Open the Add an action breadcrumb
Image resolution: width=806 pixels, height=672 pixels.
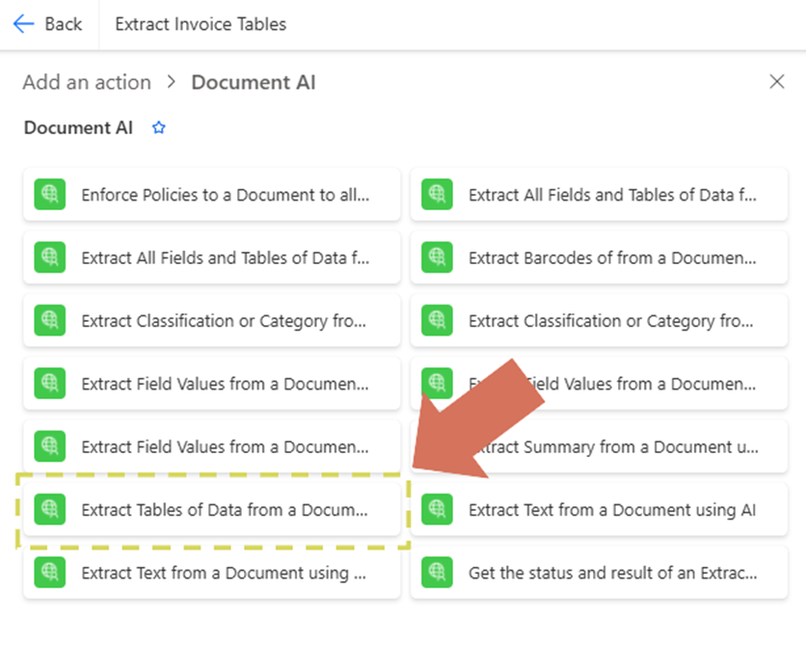pos(86,82)
